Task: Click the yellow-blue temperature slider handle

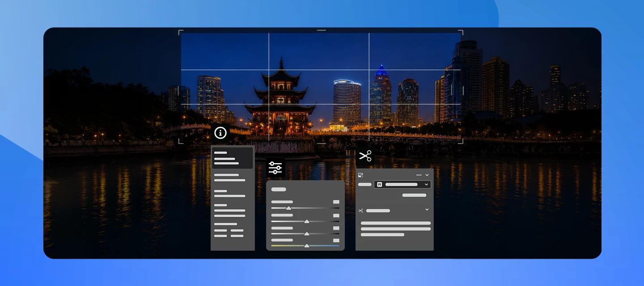Action: [x=307, y=246]
